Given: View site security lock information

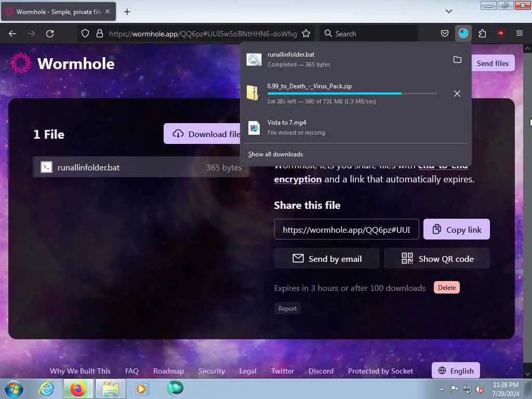Looking at the screenshot, I should pos(99,34).
